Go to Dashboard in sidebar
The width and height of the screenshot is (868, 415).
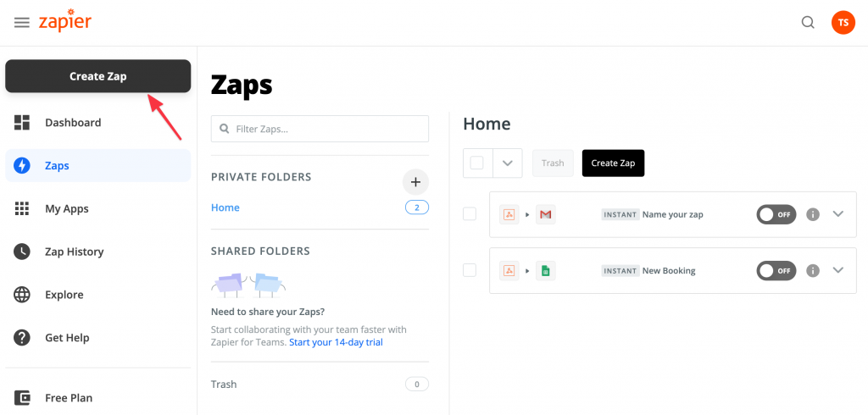point(98,123)
